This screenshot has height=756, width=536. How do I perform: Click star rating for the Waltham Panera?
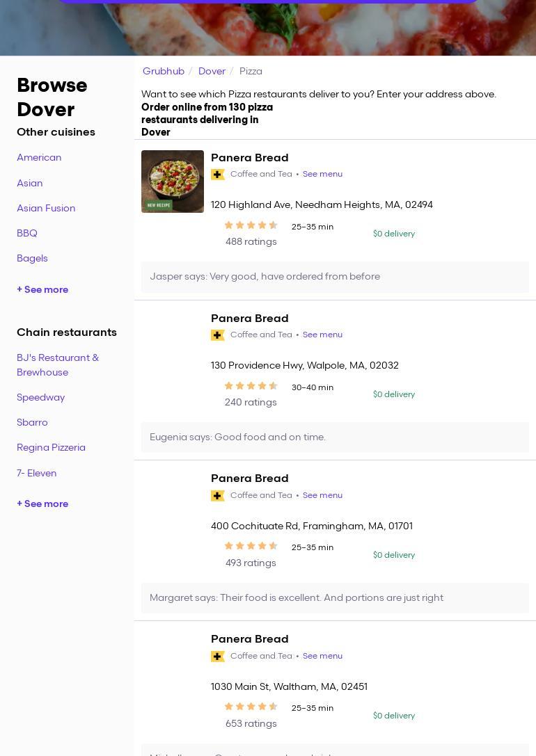coord(251,707)
